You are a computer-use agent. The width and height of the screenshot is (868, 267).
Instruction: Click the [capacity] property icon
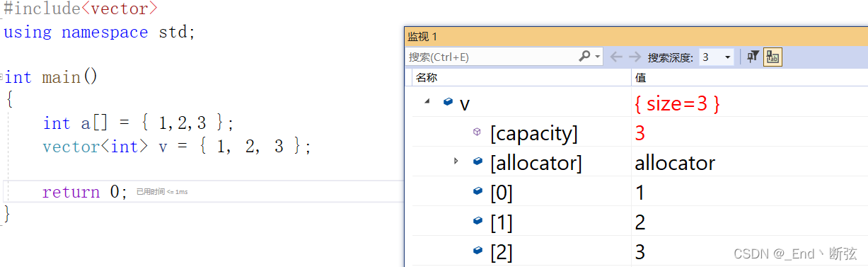pyautogui.click(x=477, y=132)
